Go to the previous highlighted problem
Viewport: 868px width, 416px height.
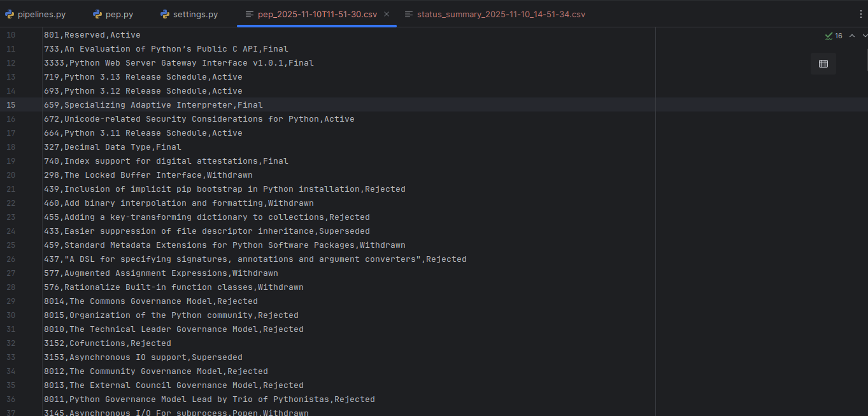pyautogui.click(x=852, y=36)
